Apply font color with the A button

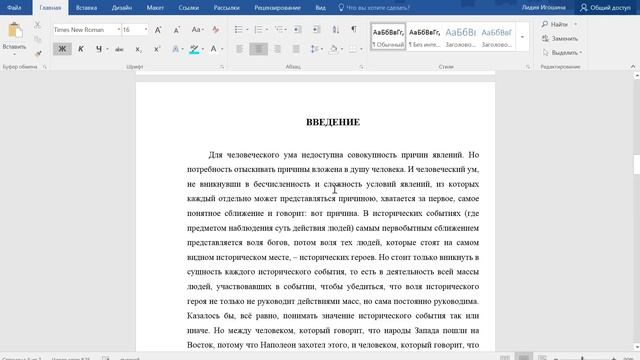coord(213,49)
